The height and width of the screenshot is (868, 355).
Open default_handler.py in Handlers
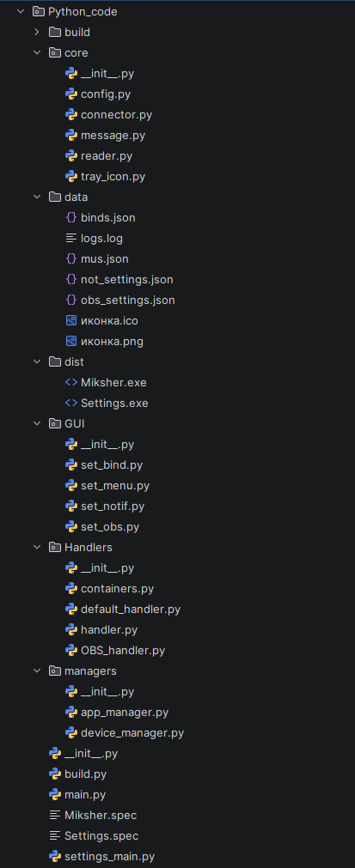(131, 610)
